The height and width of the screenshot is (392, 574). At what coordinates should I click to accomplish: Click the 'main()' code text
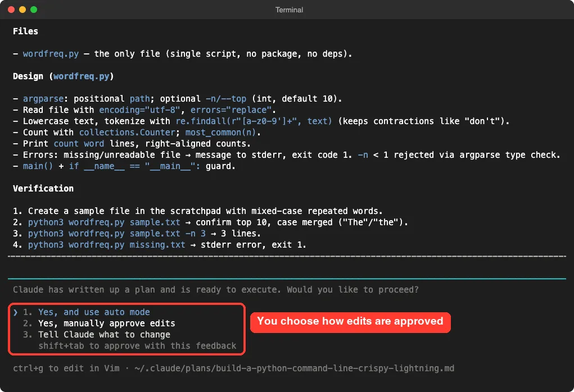point(38,166)
